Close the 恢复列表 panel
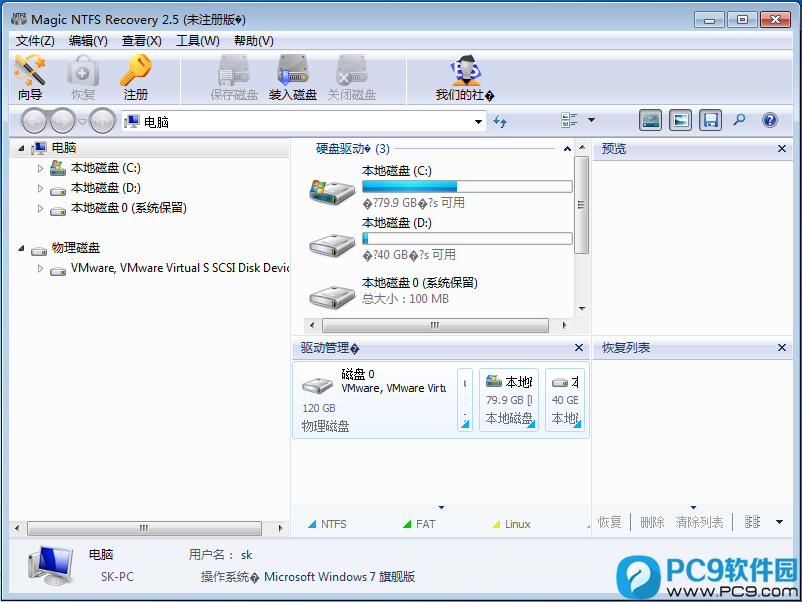802x602 pixels. tap(782, 348)
